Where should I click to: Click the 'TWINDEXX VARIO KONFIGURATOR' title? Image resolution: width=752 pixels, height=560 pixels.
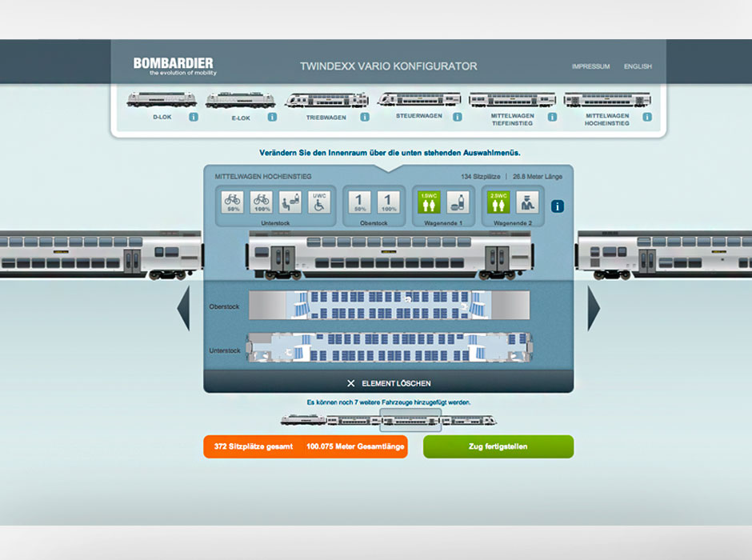tap(389, 66)
